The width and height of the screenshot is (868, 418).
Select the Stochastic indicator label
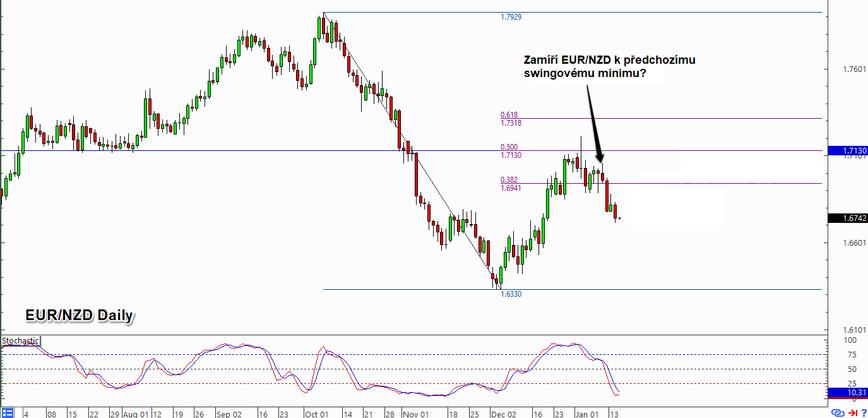tap(20, 341)
